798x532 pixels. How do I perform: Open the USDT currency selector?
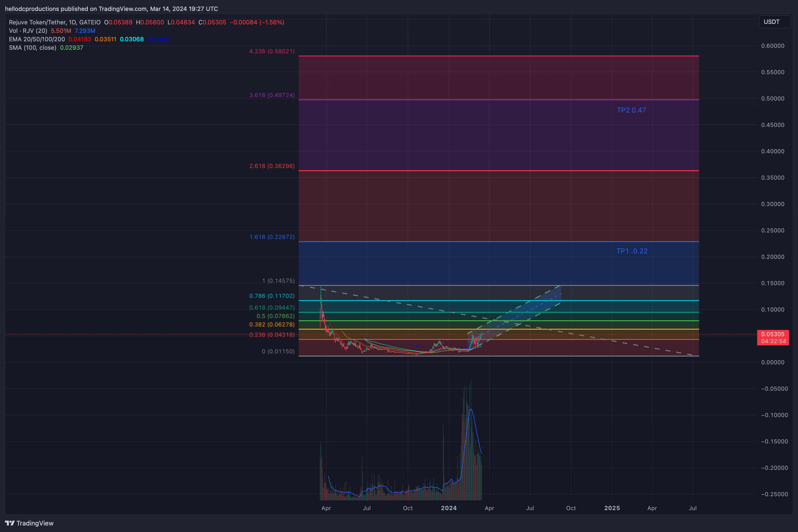point(775,22)
